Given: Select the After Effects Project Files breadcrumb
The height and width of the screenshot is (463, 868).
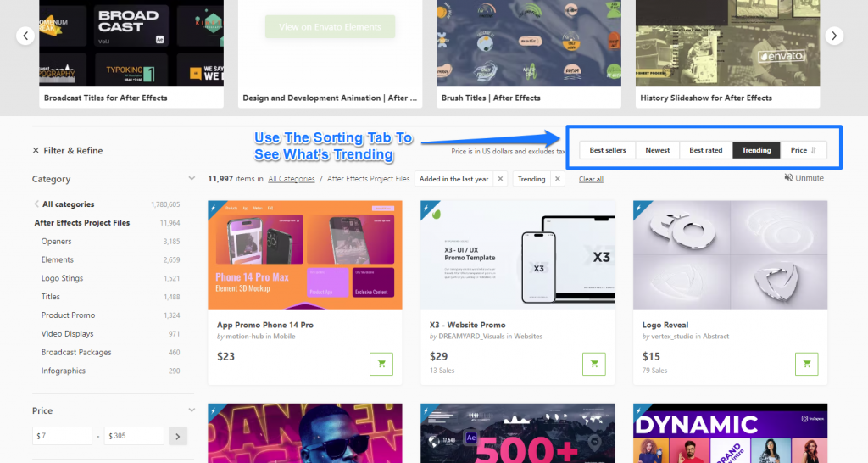Looking at the screenshot, I should 368,179.
